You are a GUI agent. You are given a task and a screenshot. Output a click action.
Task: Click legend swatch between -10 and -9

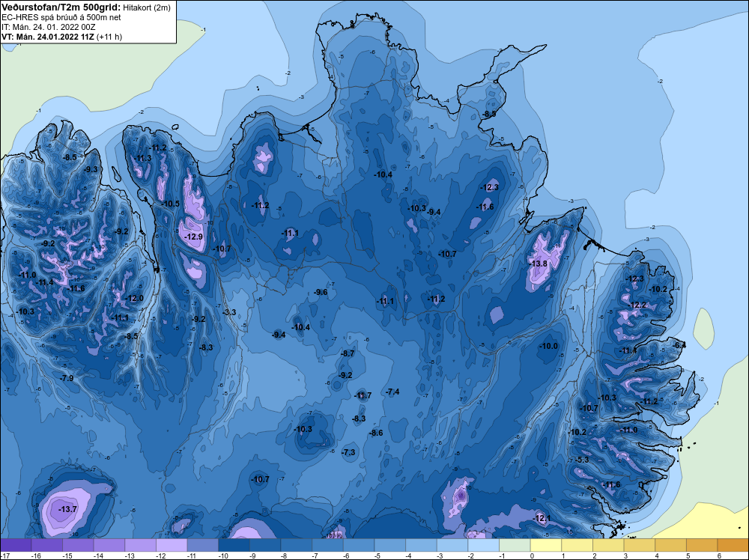click(234, 545)
